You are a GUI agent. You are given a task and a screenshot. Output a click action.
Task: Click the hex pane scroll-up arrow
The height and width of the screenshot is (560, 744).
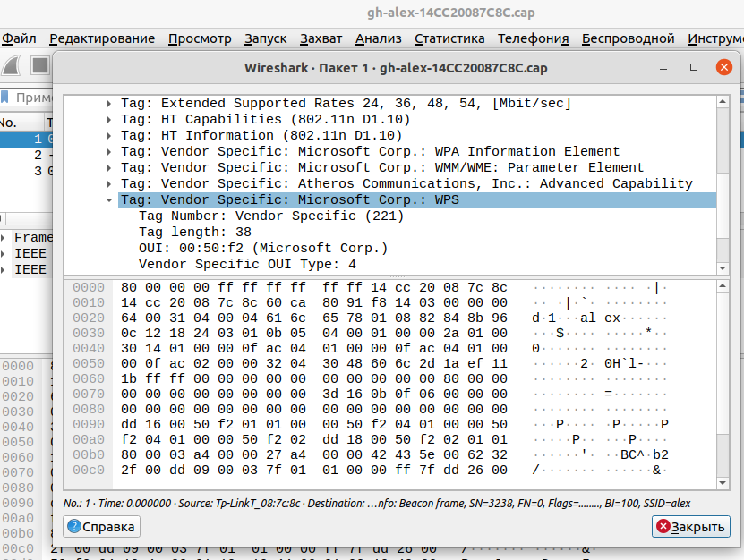point(723,286)
